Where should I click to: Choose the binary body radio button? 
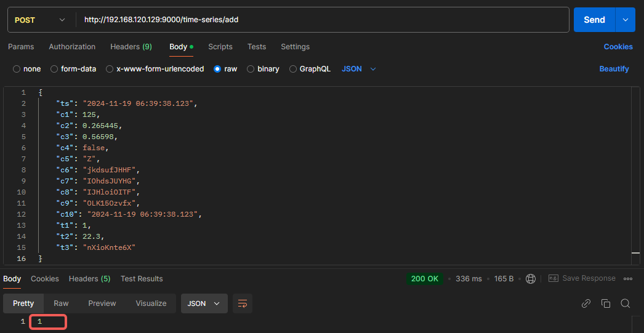point(251,69)
